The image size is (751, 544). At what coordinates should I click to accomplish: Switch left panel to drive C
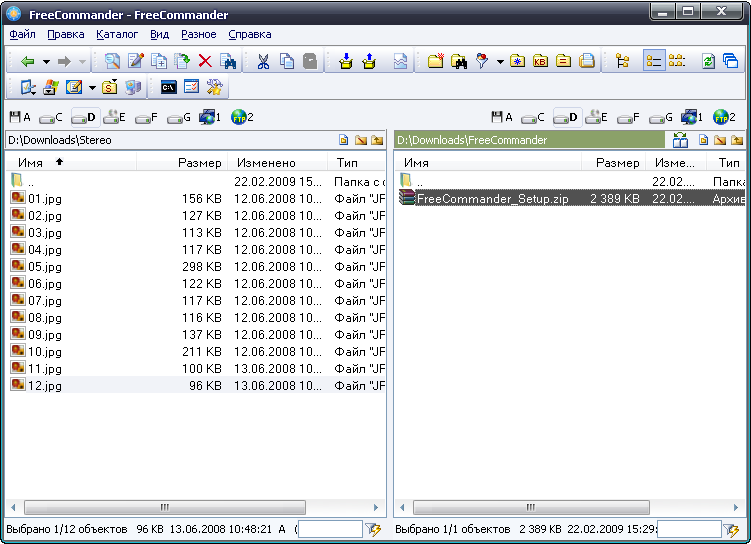[51, 117]
